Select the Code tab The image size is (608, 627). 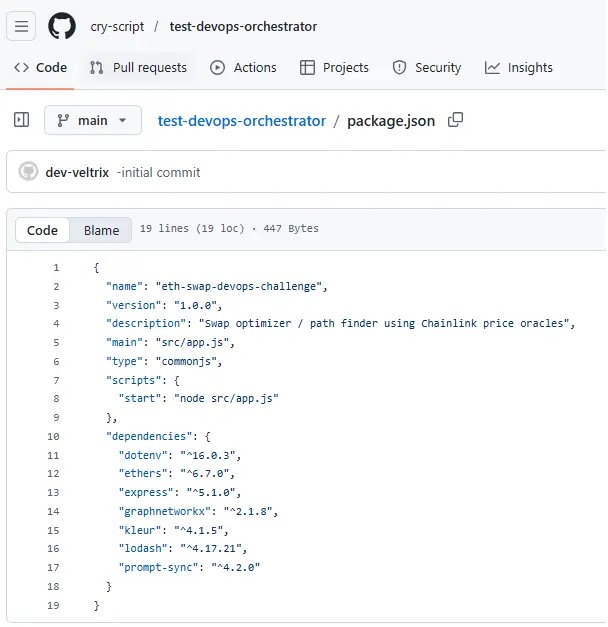(40, 68)
